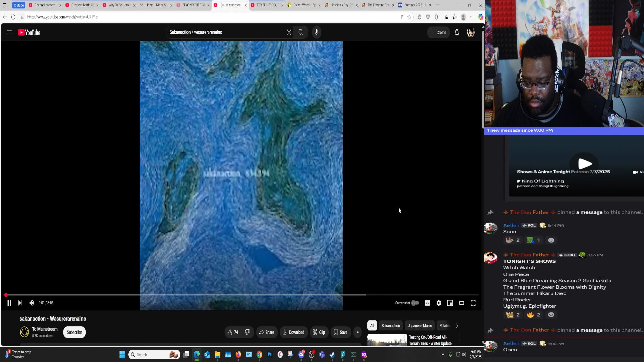
Task: Enter fullscreen video mode
Action: pyautogui.click(x=473, y=303)
